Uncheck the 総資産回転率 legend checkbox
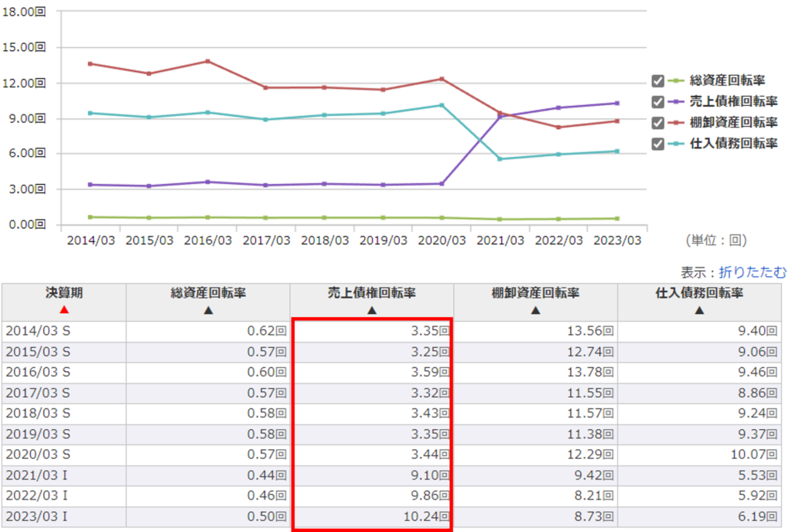 [658, 80]
